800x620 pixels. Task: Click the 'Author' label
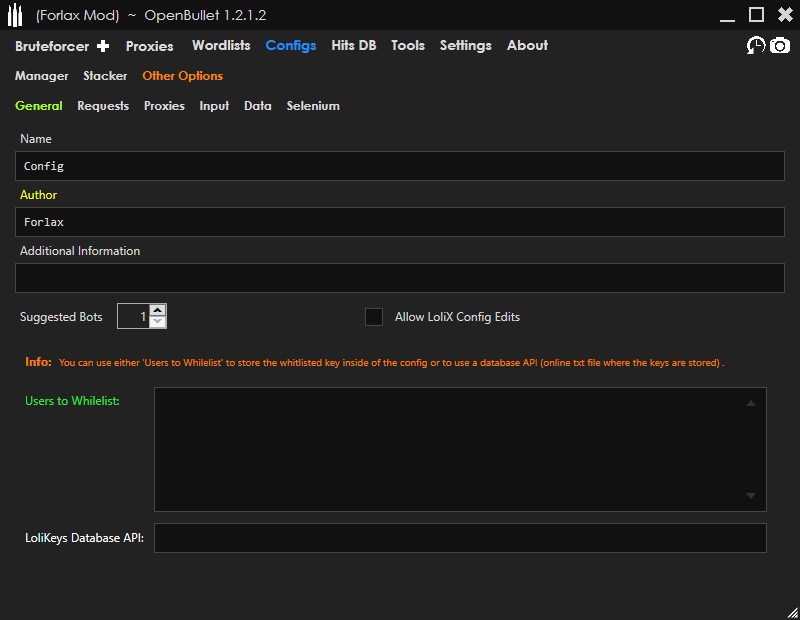(x=38, y=195)
